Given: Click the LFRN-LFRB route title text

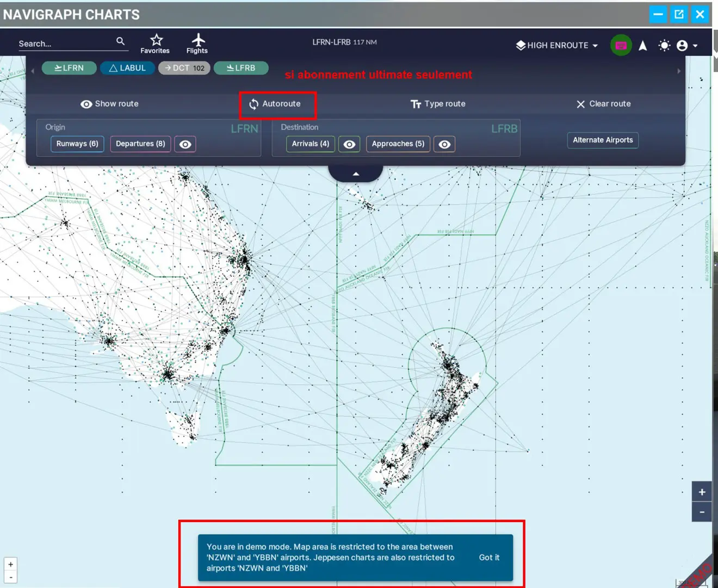Looking at the screenshot, I should point(344,42).
